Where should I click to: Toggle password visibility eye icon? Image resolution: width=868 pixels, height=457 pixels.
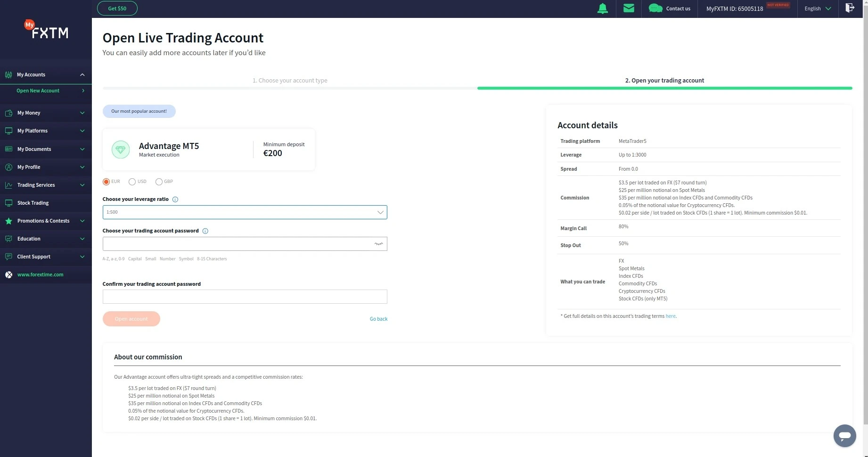pyautogui.click(x=378, y=244)
